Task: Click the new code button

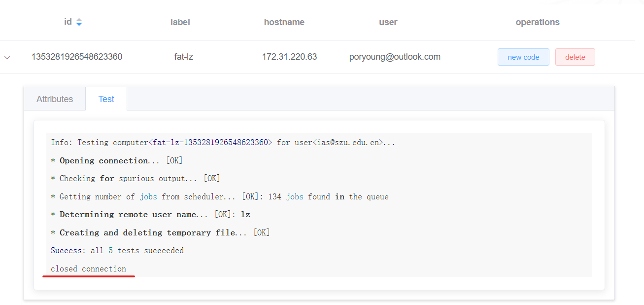Action: (x=523, y=57)
